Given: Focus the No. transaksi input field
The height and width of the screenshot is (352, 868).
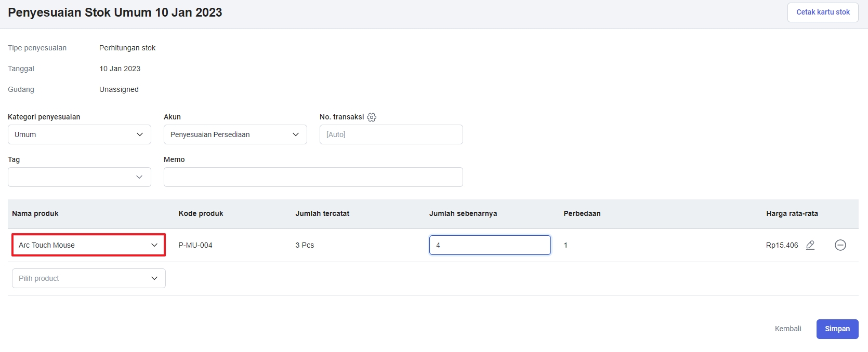Looking at the screenshot, I should (391, 134).
